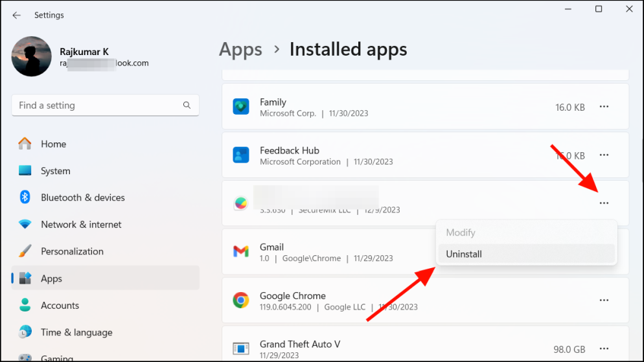Click the Bluetooth & devices icon

(25, 198)
